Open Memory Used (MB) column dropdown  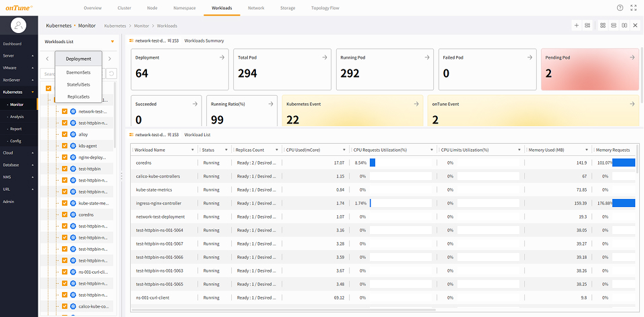586,150
